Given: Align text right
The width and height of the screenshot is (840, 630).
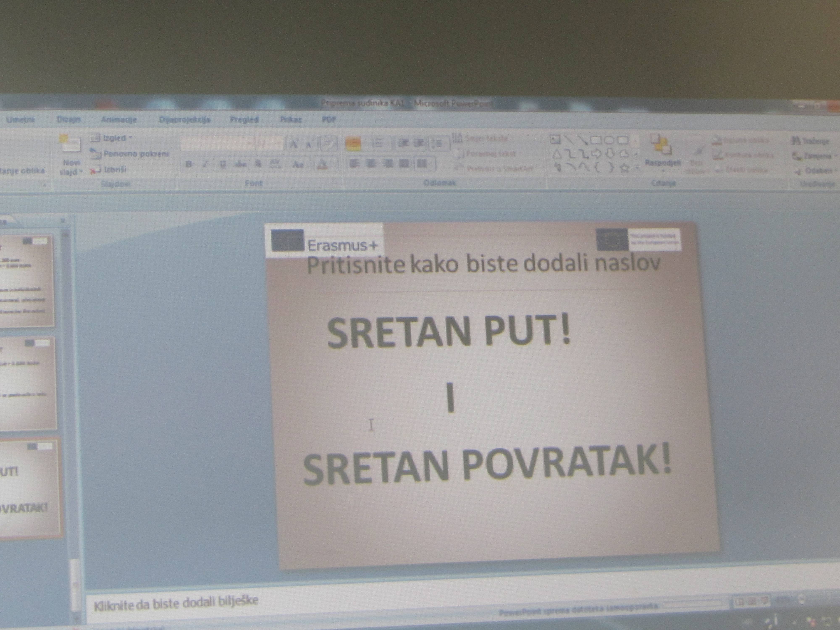Looking at the screenshot, I should point(388,164).
